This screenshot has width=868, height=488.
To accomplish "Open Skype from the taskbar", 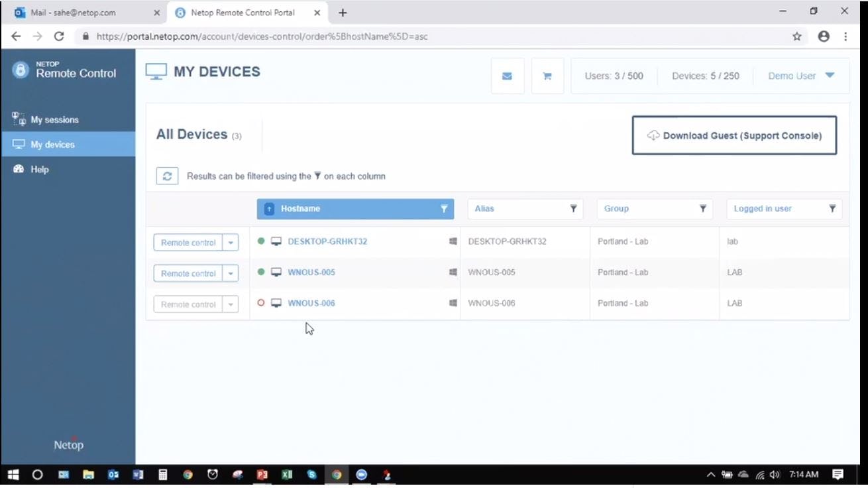I will click(x=312, y=475).
